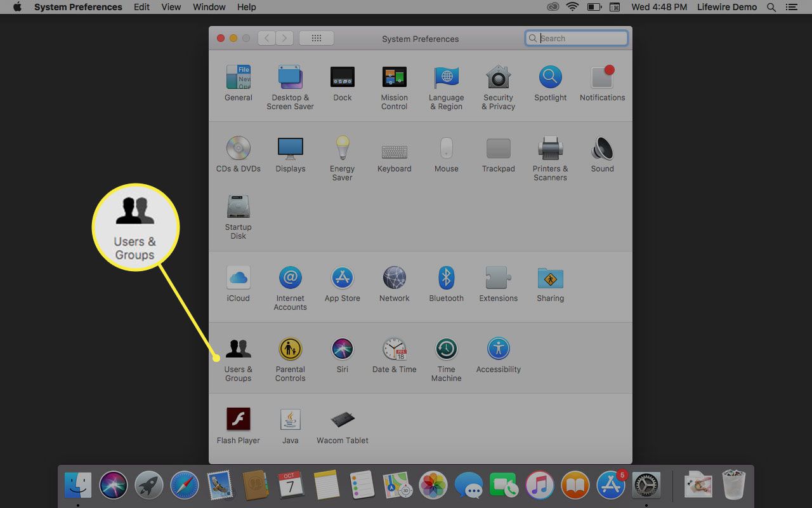
Task: Click the Show All grid button
Action: [317, 38]
